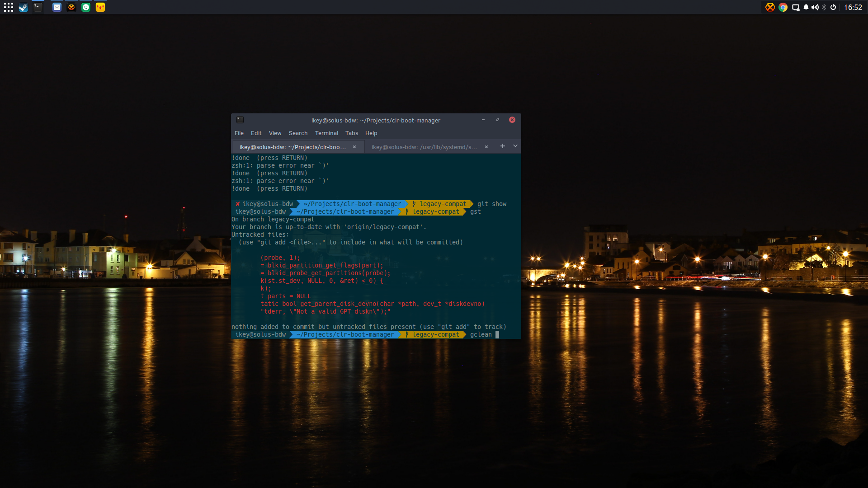Close the /usr/lib/systemd/s... tab

[486, 147]
